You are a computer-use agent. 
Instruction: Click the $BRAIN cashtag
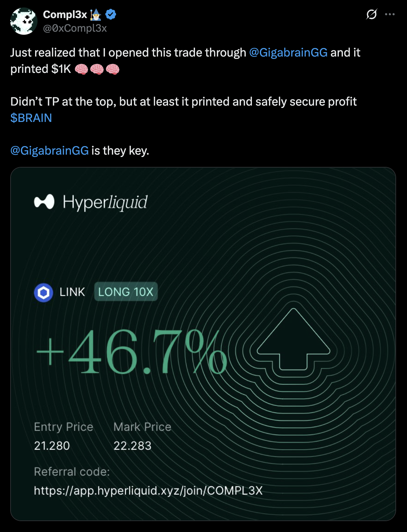pos(31,118)
